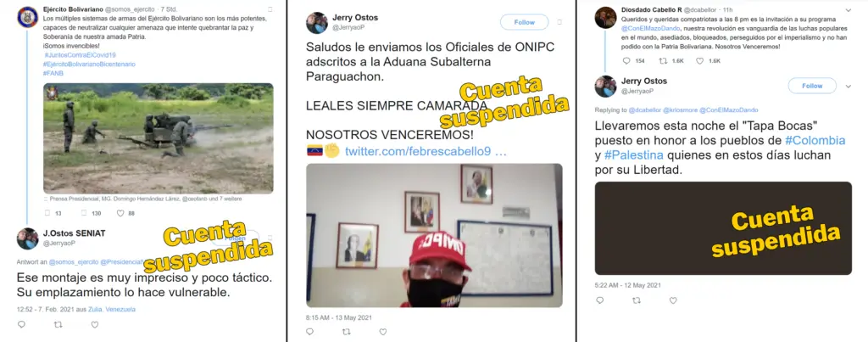The width and height of the screenshot is (868, 342).
Task: Open the twitter.com/febrescabello9 link
Action: [426, 151]
